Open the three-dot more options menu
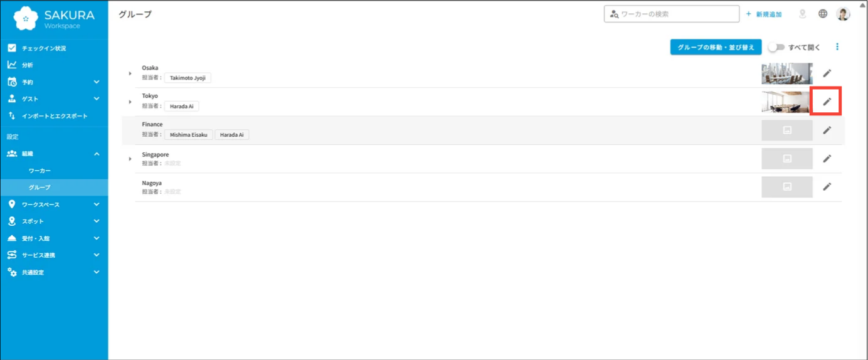Image resolution: width=868 pixels, height=360 pixels. [837, 47]
